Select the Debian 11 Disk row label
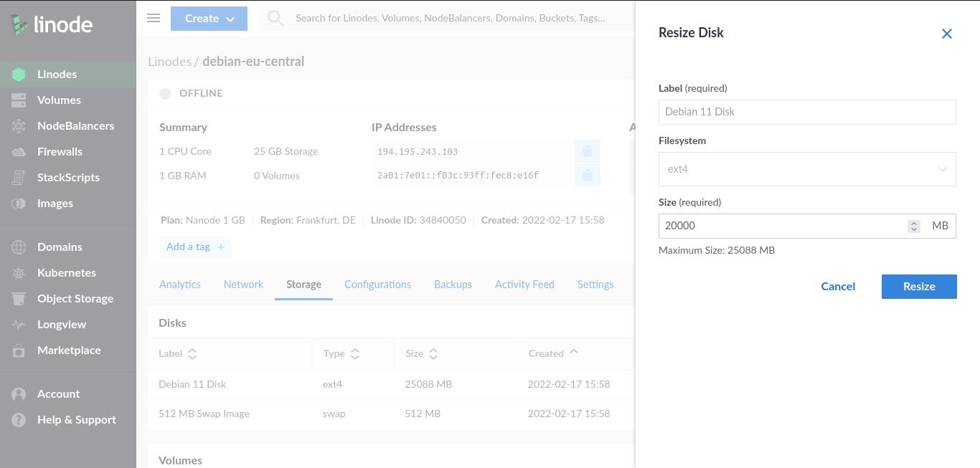This screenshot has width=980, height=468. (x=192, y=384)
